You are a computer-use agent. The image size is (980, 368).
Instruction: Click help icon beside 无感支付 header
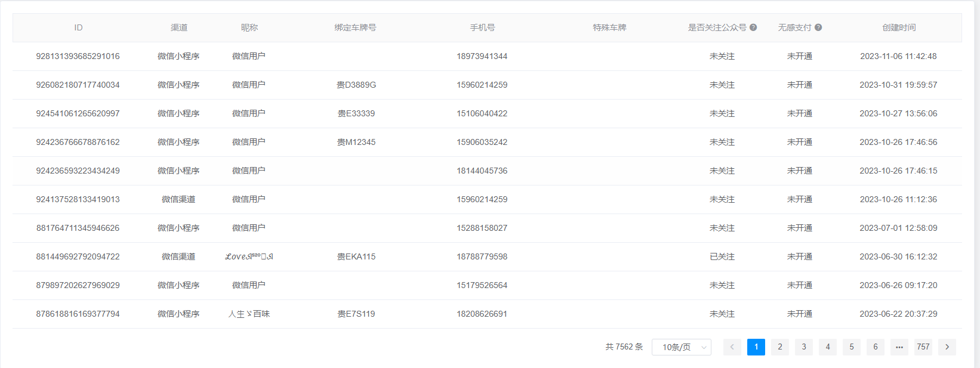tap(818, 27)
